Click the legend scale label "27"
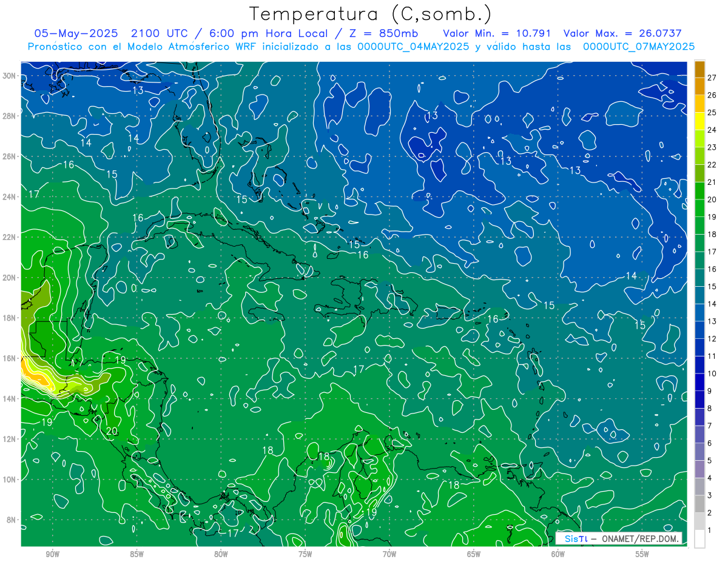 [x=712, y=78]
